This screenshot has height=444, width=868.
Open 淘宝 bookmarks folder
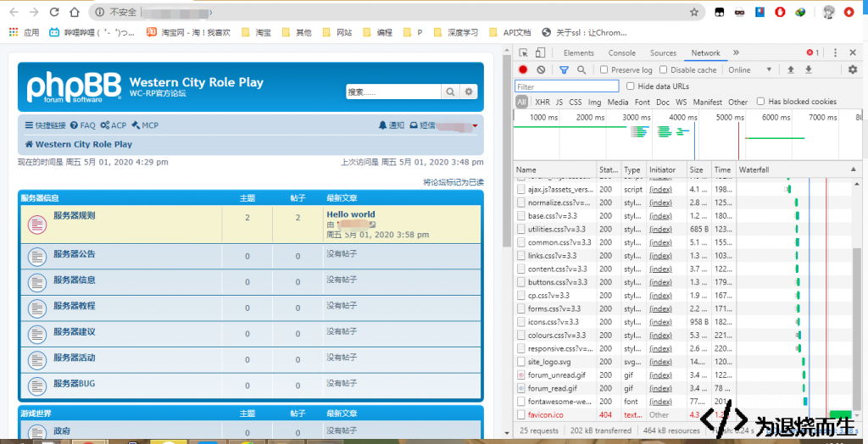(258, 33)
